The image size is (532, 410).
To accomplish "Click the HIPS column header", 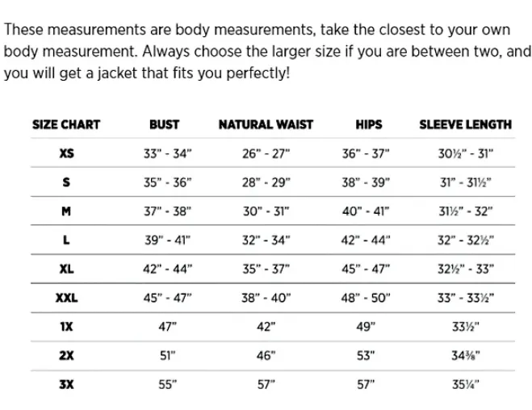I will click(x=369, y=124).
